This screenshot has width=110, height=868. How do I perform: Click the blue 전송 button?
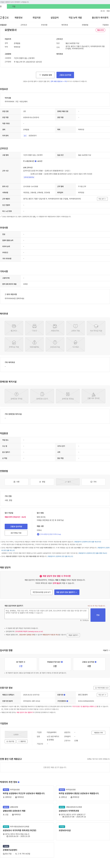(x=98, y=615)
